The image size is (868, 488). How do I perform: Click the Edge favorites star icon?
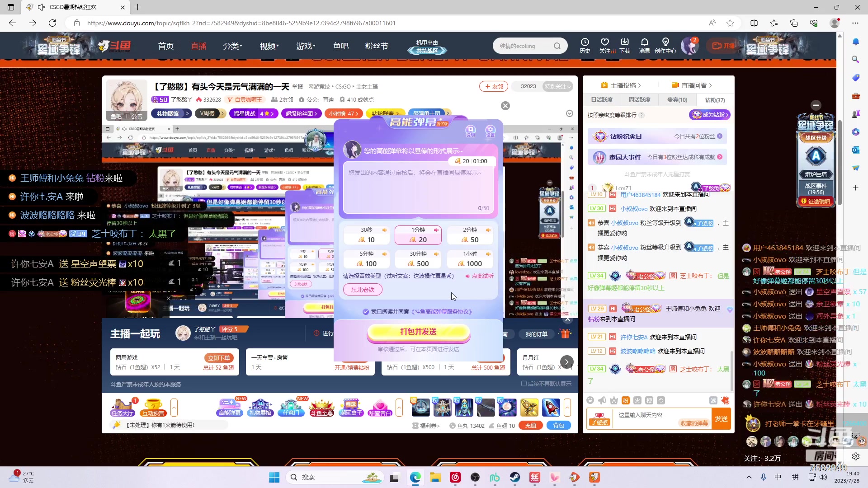click(x=730, y=23)
